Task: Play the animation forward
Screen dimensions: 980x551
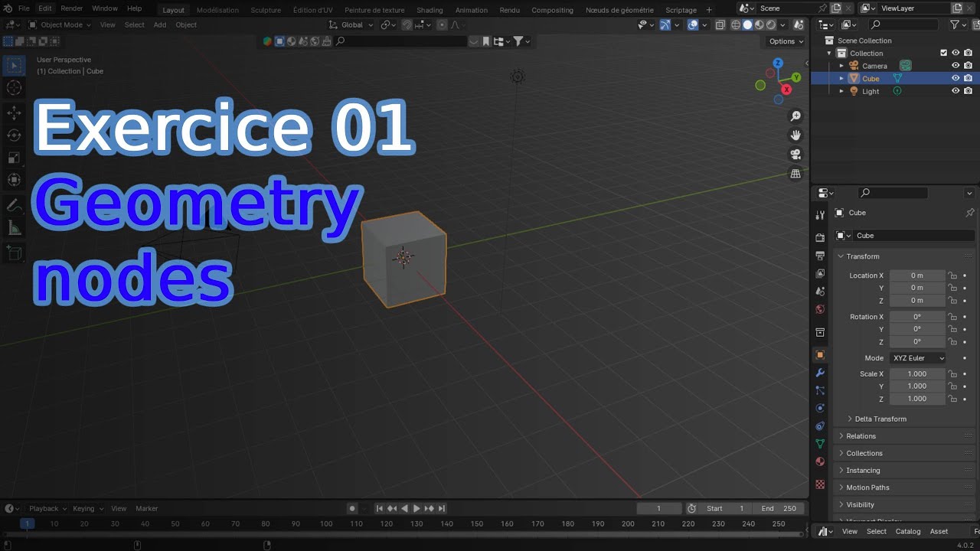Action: coord(416,508)
